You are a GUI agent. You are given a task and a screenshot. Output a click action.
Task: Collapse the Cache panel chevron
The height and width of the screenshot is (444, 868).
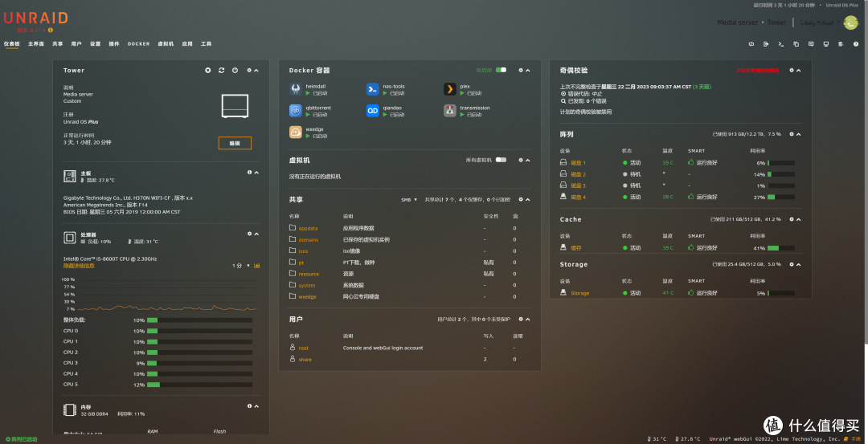799,219
